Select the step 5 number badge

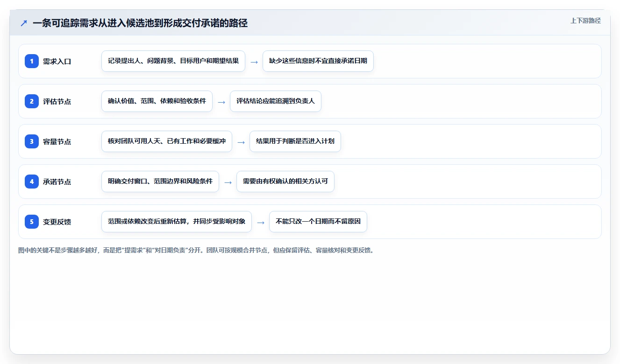[32, 222]
